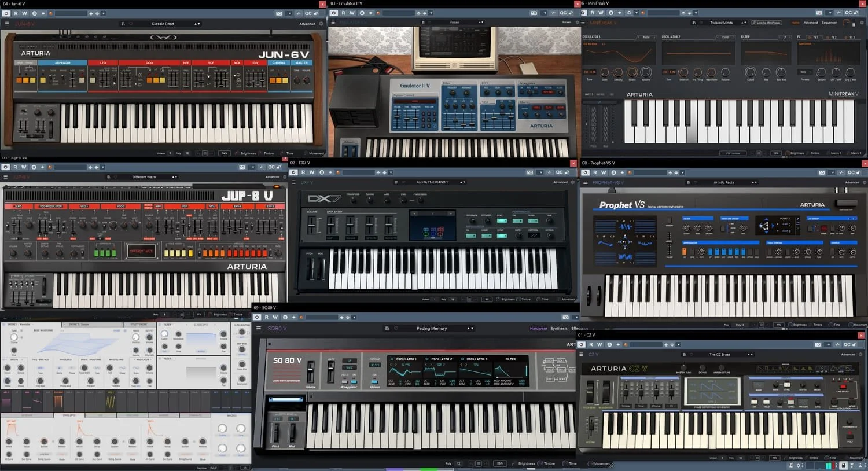
Task: Toggle power button in Emulator II V window
Action: [333, 13]
